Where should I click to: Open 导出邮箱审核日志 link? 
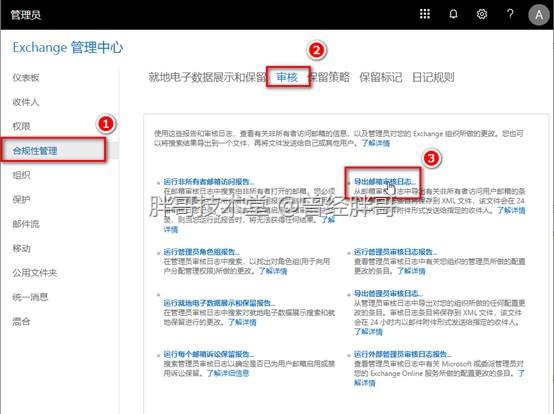pos(385,182)
